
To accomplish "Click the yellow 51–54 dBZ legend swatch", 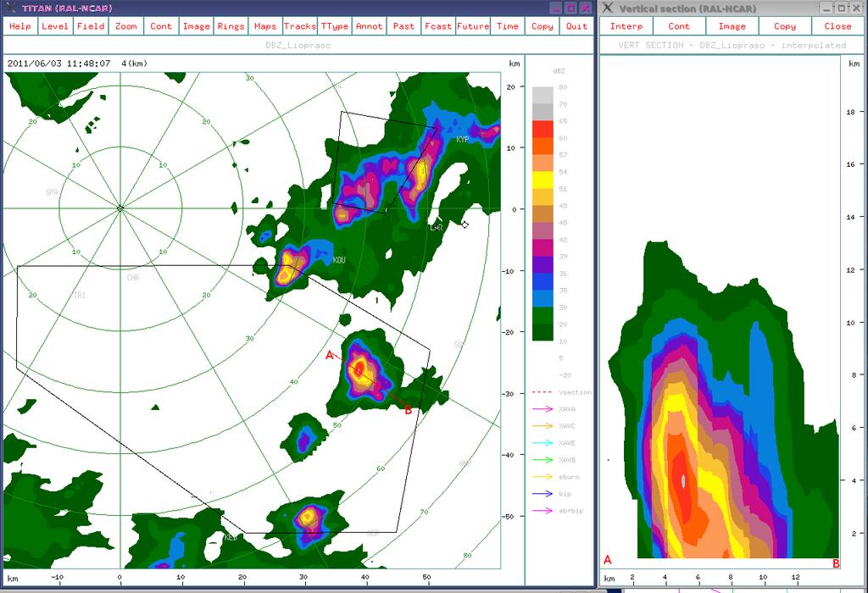I will 542,180.
